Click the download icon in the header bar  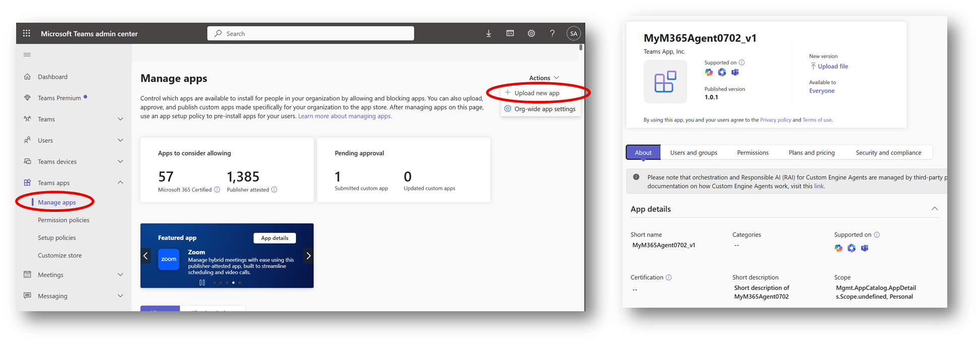(488, 33)
